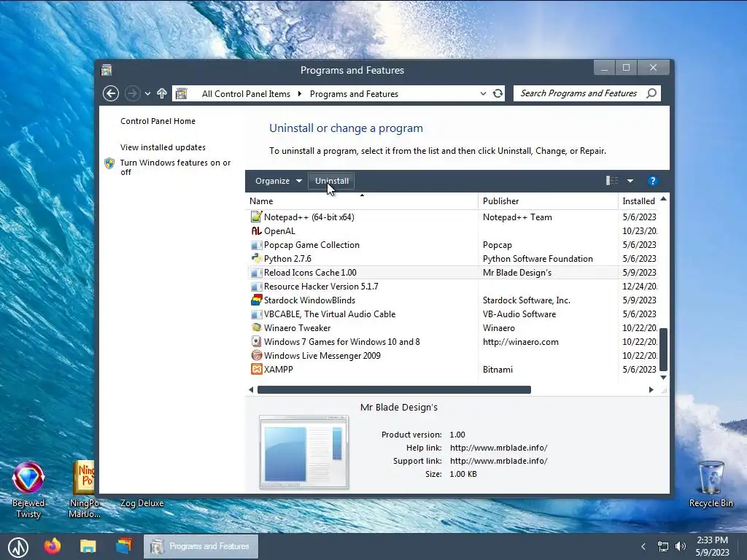This screenshot has height=560, width=747.
Task: Click the taskbar clock showing 2:33 PM
Action: click(712, 540)
